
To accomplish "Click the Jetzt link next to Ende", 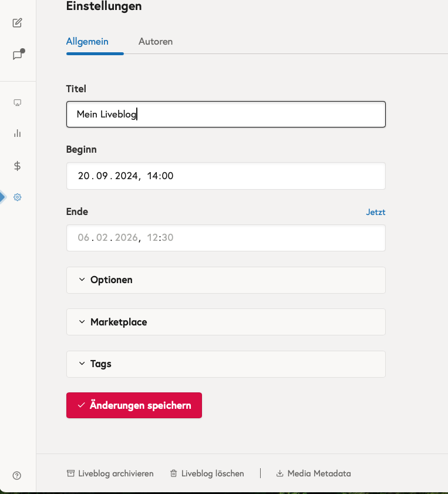I will [375, 211].
